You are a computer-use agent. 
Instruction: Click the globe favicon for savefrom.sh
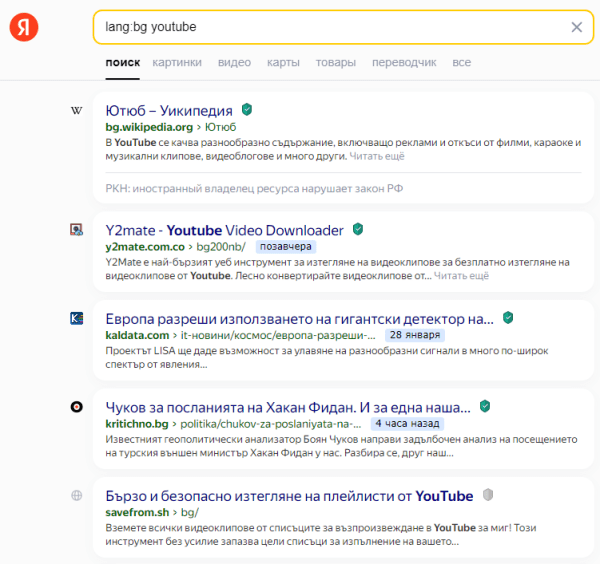[x=77, y=496]
